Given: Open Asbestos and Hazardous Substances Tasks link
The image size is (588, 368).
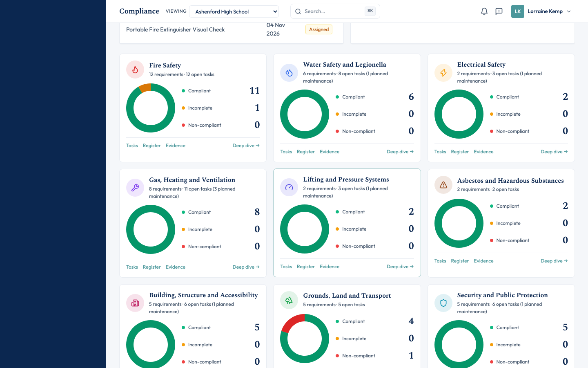Looking at the screenshot, I should click(440, 261).
